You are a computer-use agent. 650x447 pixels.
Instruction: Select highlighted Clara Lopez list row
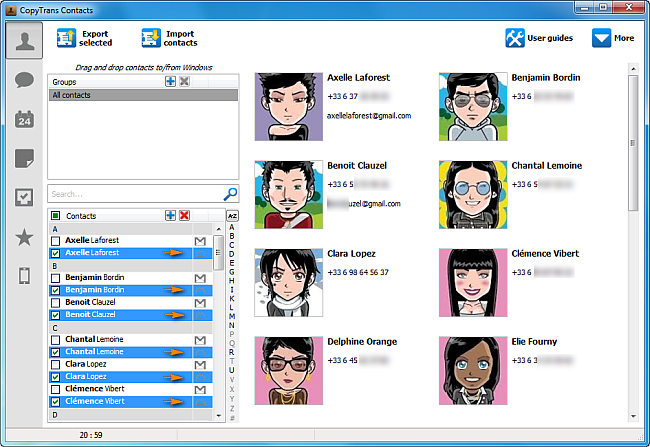[131, 377]
